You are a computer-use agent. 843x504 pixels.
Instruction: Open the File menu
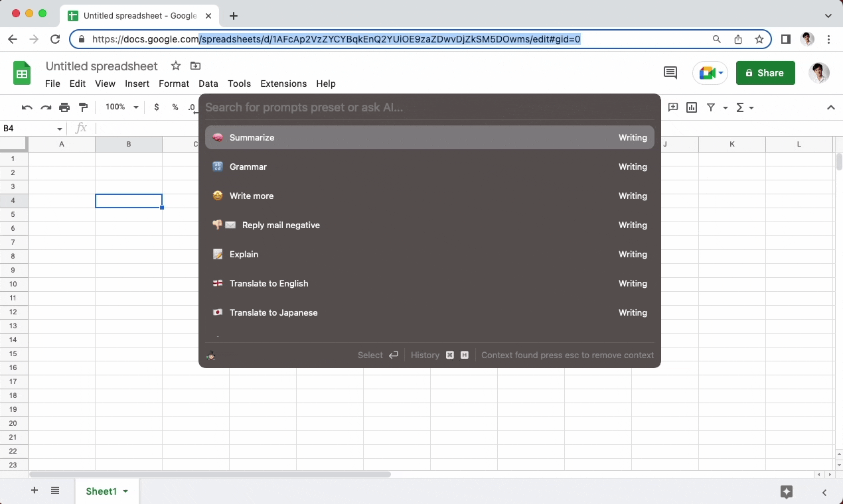pos(52,84)
